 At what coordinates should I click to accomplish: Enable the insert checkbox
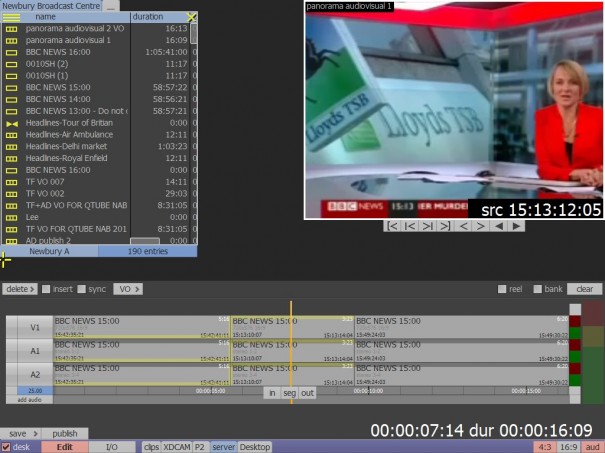(44, 289)
